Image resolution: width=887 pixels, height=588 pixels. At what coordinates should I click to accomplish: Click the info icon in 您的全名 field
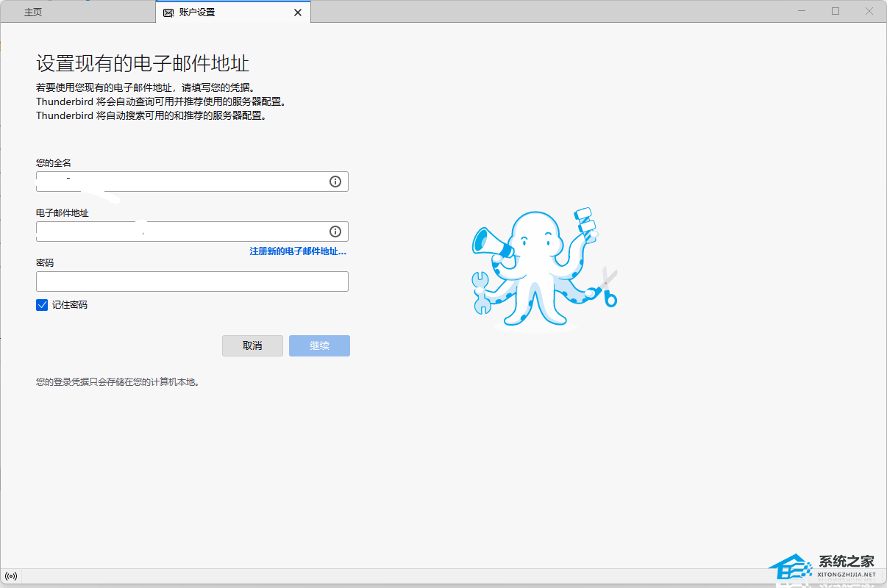pyautogui.click(x=335, y=182)
